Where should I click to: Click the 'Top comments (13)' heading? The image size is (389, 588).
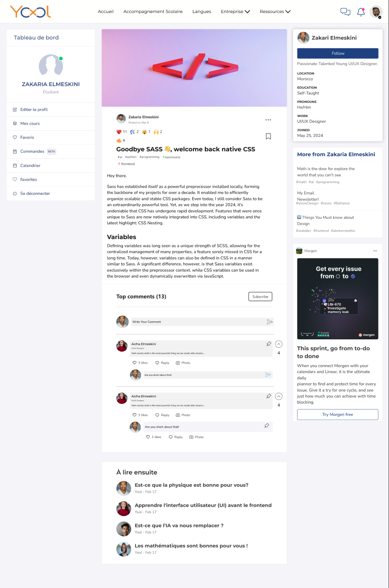click(x=141, y=297)
